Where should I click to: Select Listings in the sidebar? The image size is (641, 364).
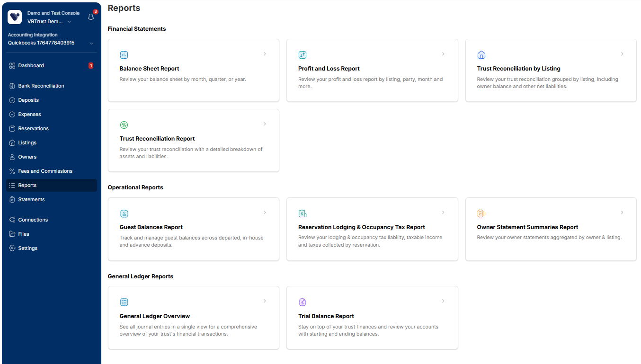pyautogui.click(x=52, y=143)
